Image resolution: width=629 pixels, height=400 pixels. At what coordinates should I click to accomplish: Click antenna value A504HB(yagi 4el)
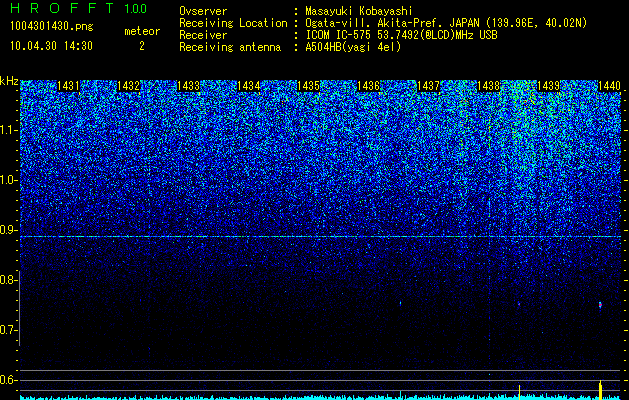[353, 47]
